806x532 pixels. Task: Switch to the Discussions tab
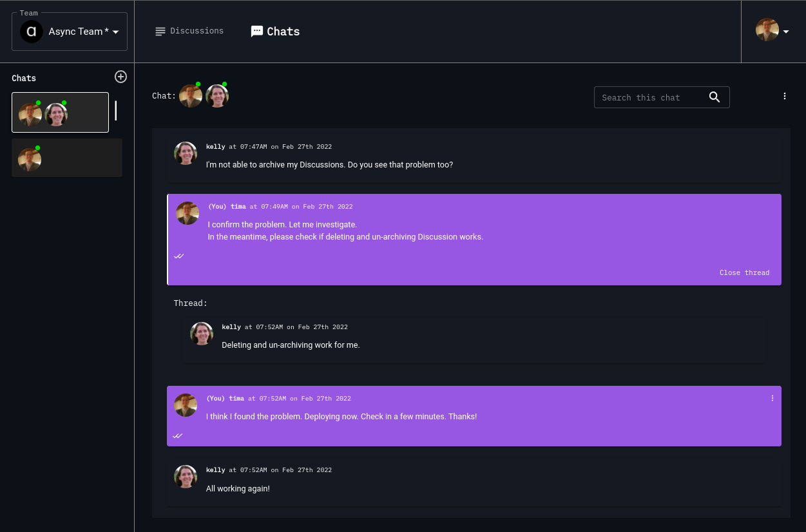pyautogui.click(x=197, y=31)
